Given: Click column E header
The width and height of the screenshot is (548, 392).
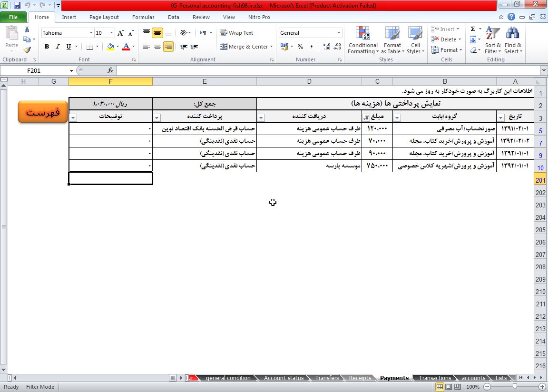Looking at the screenshot, I should click(205, 81).
